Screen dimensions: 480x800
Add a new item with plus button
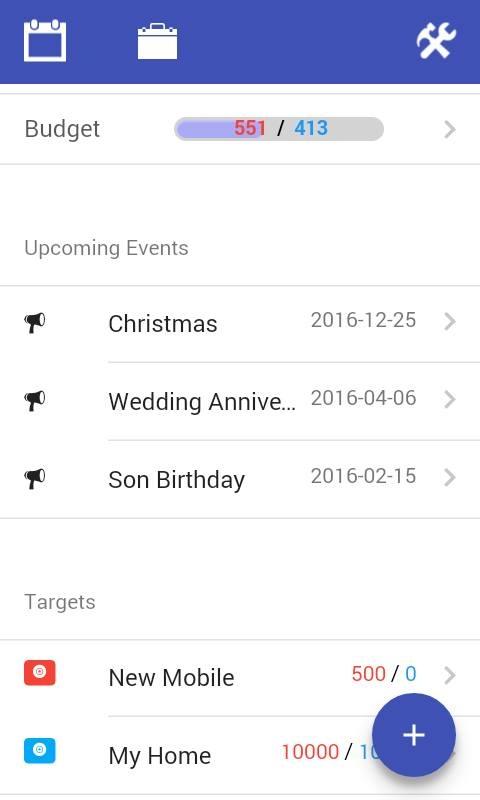coord(414,735)
